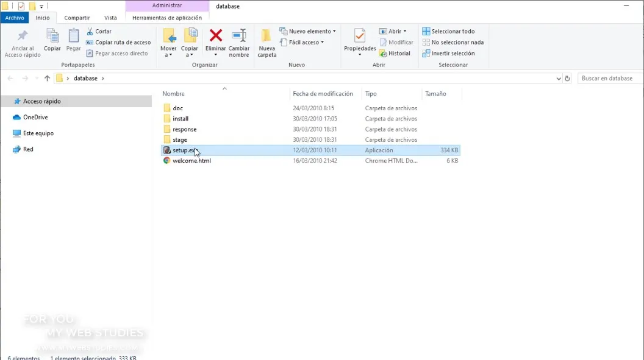The height and width of the screenshot is (360, 644).
Task: Select OneDrive in the sidebar
Action: pyautogui.click(x=30, y=118)
